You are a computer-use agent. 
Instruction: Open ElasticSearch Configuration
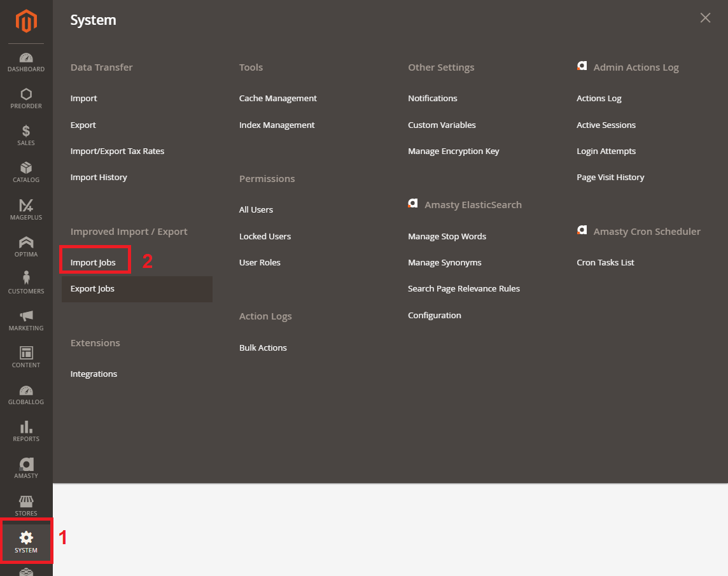point(434,316)
